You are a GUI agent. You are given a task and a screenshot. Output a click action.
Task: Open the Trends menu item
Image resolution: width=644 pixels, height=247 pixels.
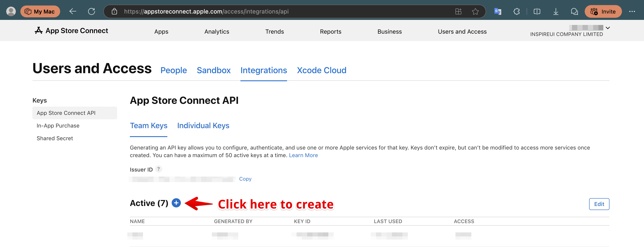pyautogui.click(x=275, y=32)
